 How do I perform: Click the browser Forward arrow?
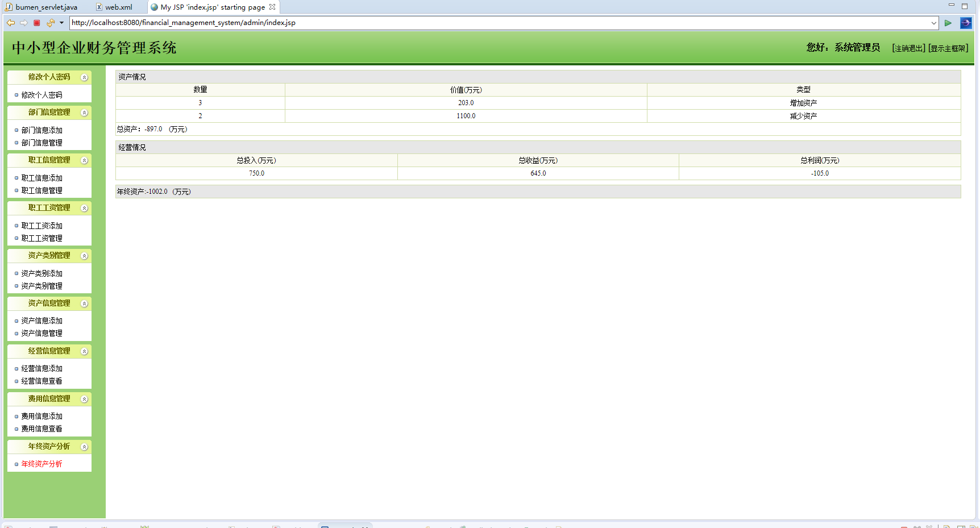point(24,23)
